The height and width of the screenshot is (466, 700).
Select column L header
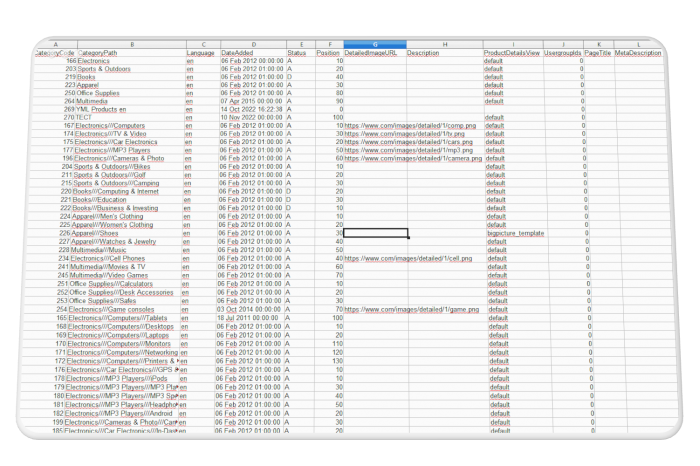click(x=639, y=44)
